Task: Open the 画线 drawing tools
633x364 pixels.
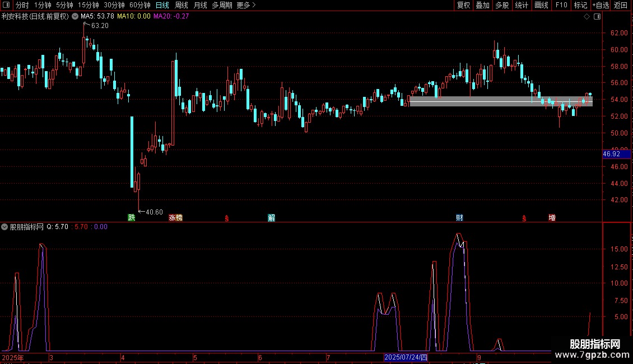Action: (541, 5)
